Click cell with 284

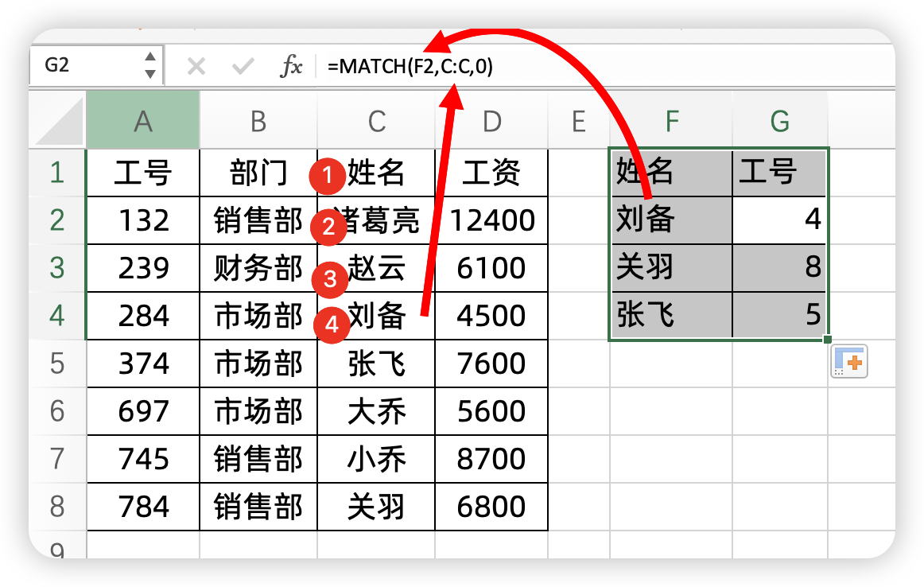tap(143, 316)
